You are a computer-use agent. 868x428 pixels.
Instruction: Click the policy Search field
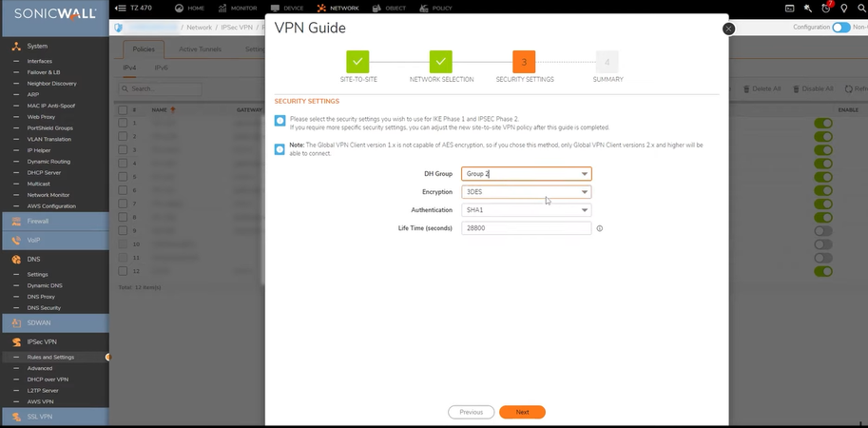[160, 88]
